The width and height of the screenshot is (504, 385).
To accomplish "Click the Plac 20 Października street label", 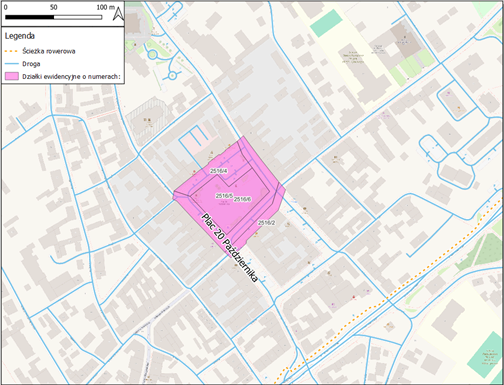I will coord(230,248).
